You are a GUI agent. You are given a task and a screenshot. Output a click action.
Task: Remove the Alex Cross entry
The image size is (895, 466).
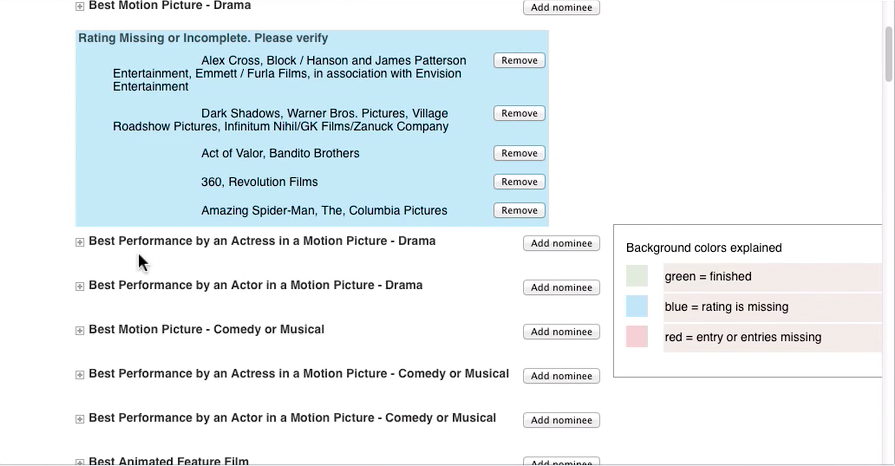coord(519,61)
